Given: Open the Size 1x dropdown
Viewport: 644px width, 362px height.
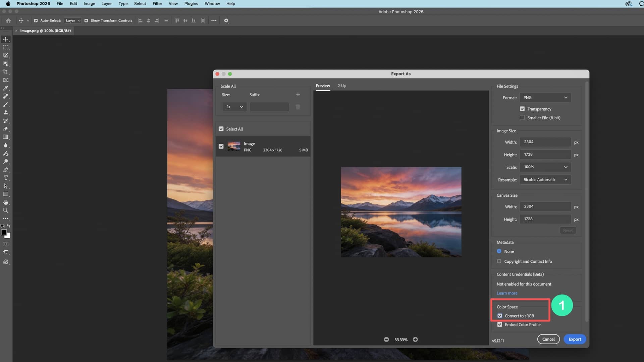Looking at the screenshot, I should click(x=234, y=107).
